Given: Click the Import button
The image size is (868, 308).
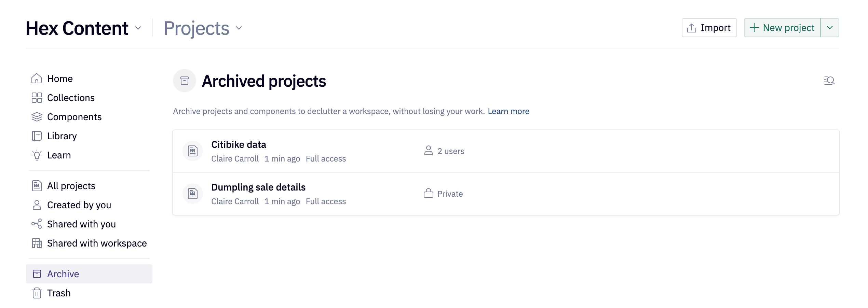Looking at the screenshot, I should (709, 28).
